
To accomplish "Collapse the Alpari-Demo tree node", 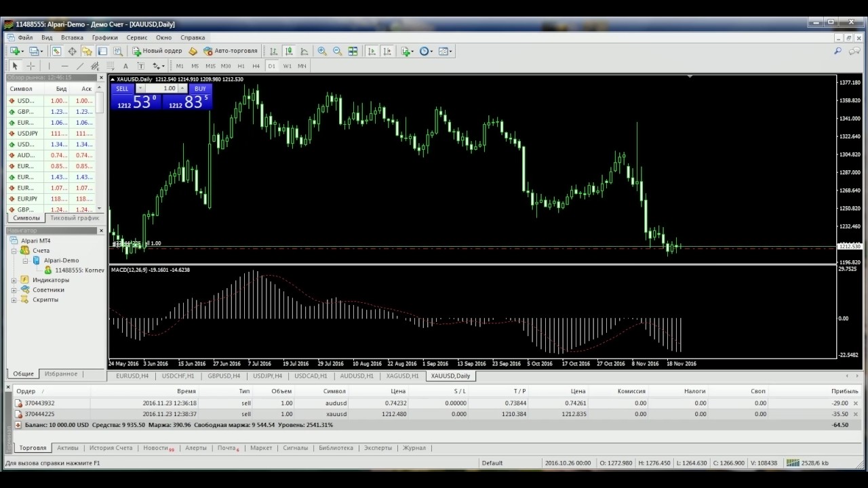I will pos(25,260).
